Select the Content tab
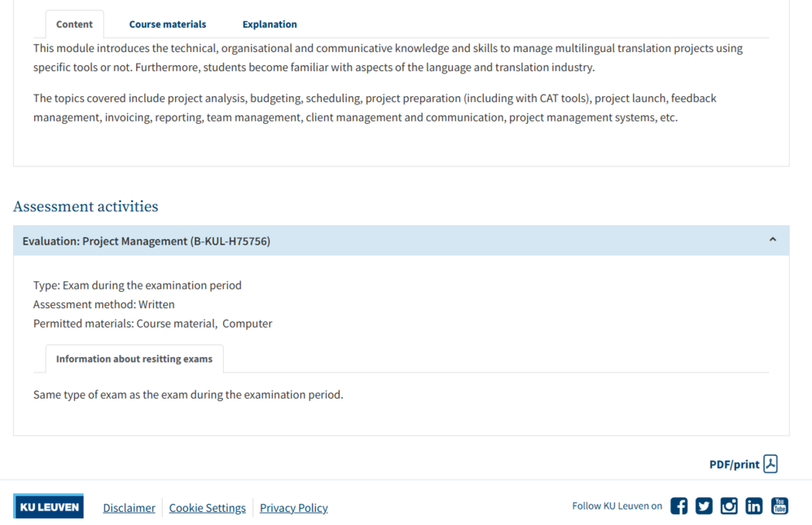812x525 pixels. click(x=74, y=24)
